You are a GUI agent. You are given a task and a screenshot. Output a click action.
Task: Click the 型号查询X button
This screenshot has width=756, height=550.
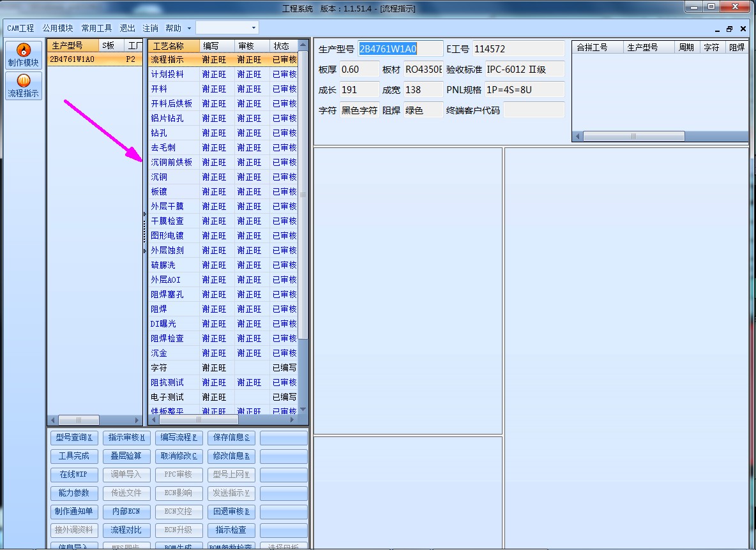(74, 437)
